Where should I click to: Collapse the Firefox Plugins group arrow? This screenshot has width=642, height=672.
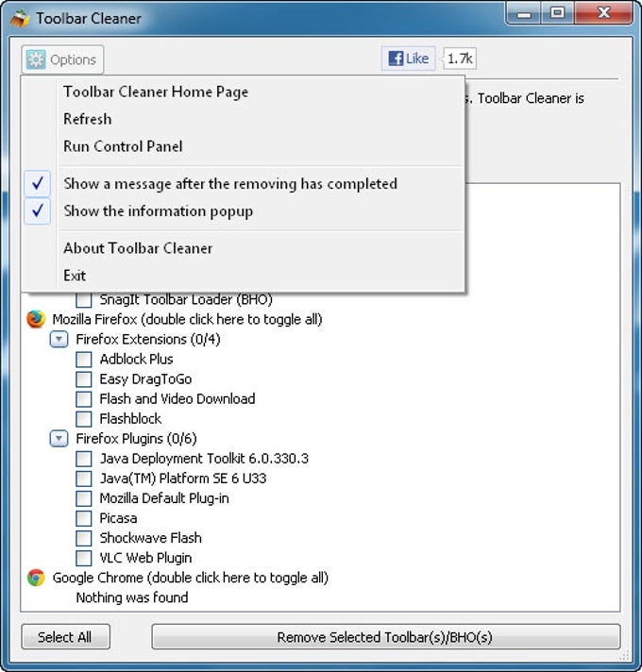click(x=59, y=439)
